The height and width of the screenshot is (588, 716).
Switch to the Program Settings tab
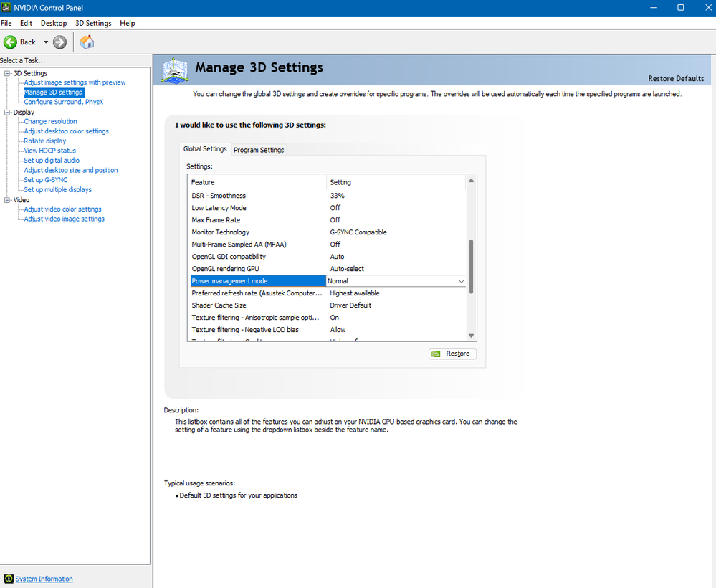[259, 150]
